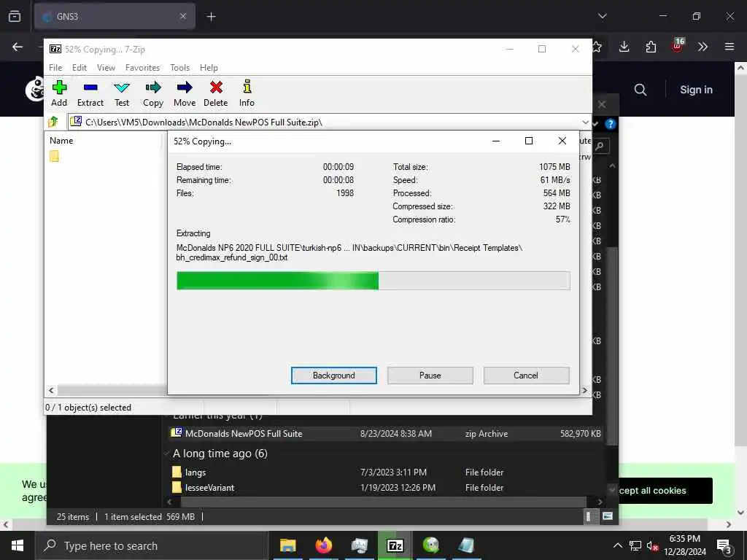Click the GNS3 browser tab
The height and width of the screenshot is (560, 747).
coord(115,16)
